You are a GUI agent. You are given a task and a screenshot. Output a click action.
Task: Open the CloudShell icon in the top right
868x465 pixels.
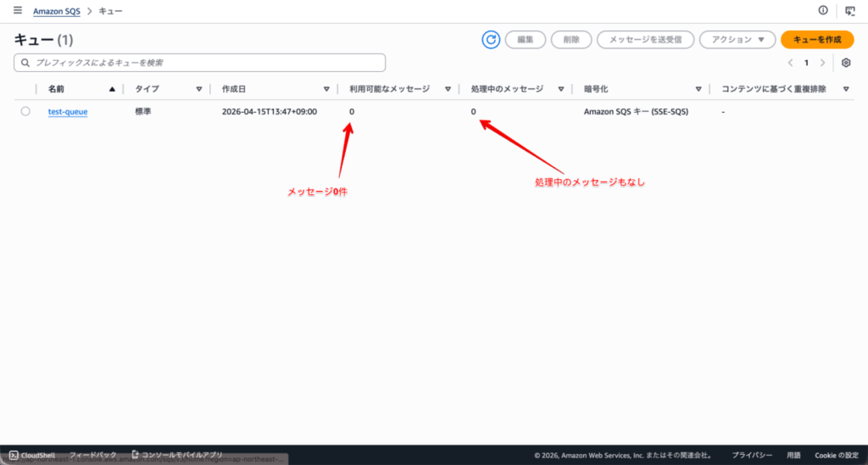(849, 10)
